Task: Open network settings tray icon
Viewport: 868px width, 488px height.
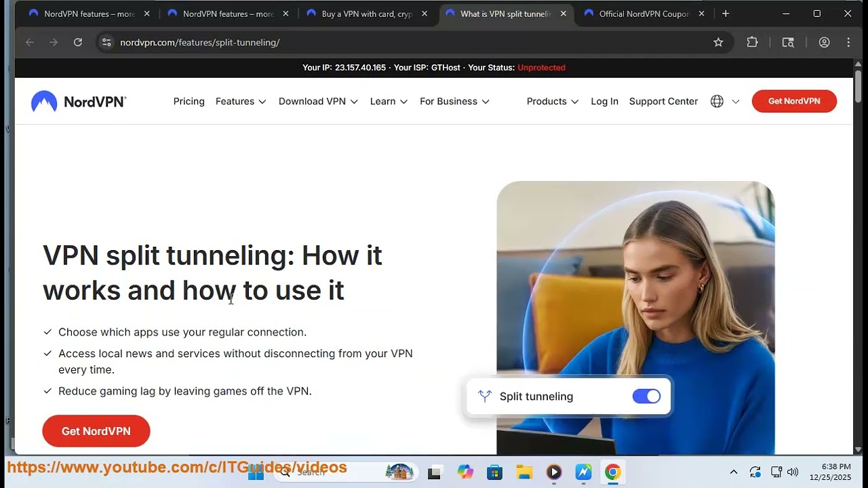Action: pyautogui.click(x=776, y=472)
